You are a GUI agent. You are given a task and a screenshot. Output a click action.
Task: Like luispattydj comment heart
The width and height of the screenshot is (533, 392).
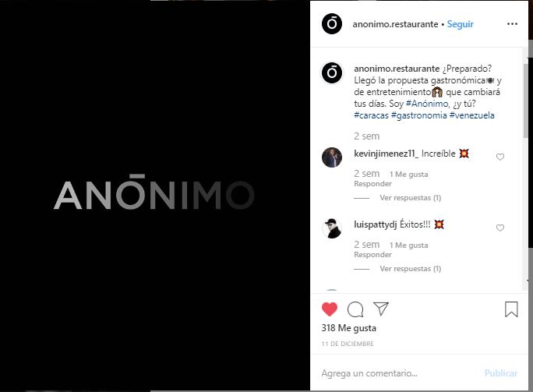500,228
